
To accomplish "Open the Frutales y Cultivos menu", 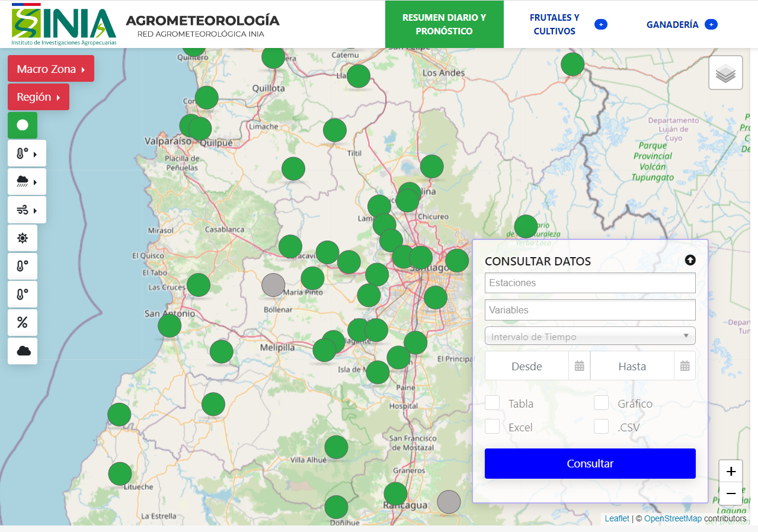I will (563, 24).
